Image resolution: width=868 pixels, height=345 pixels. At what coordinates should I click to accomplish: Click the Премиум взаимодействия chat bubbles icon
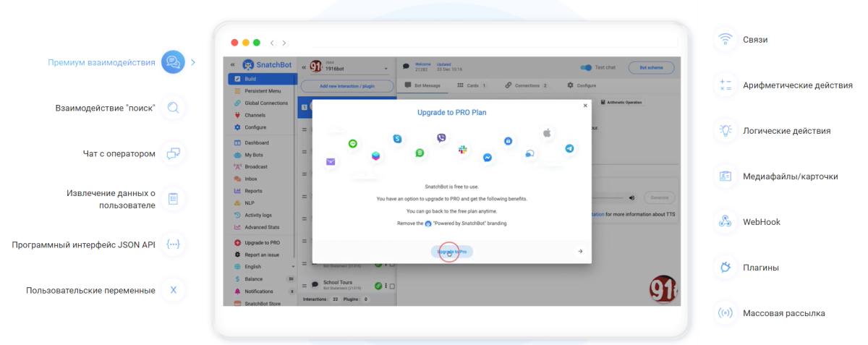click(x=173, y=62)
